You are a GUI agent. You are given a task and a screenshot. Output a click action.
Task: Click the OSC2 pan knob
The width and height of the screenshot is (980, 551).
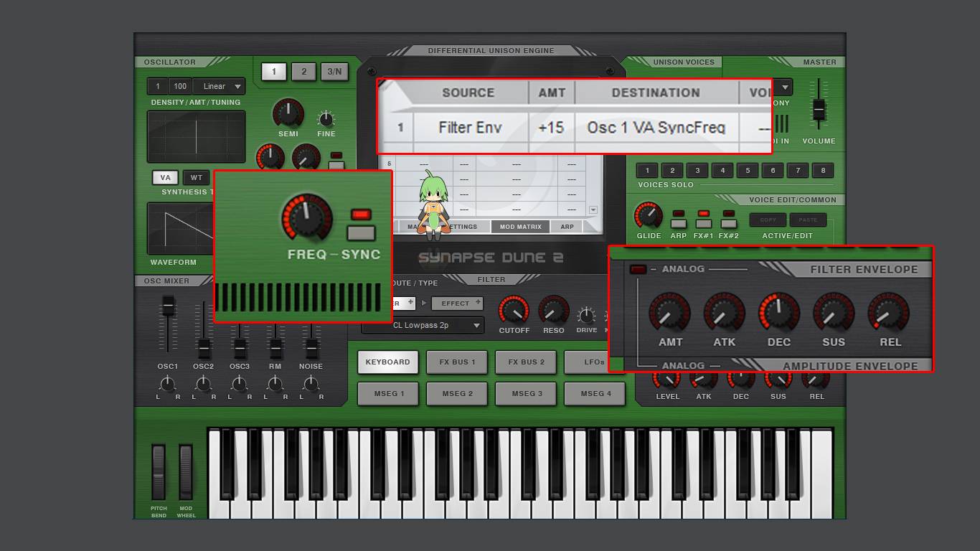(204, 385)
